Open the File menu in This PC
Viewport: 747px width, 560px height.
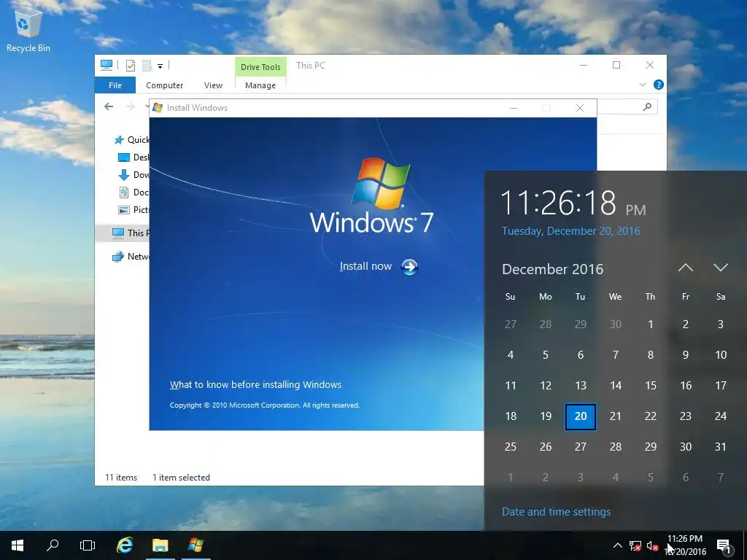[x=115, y=85]
